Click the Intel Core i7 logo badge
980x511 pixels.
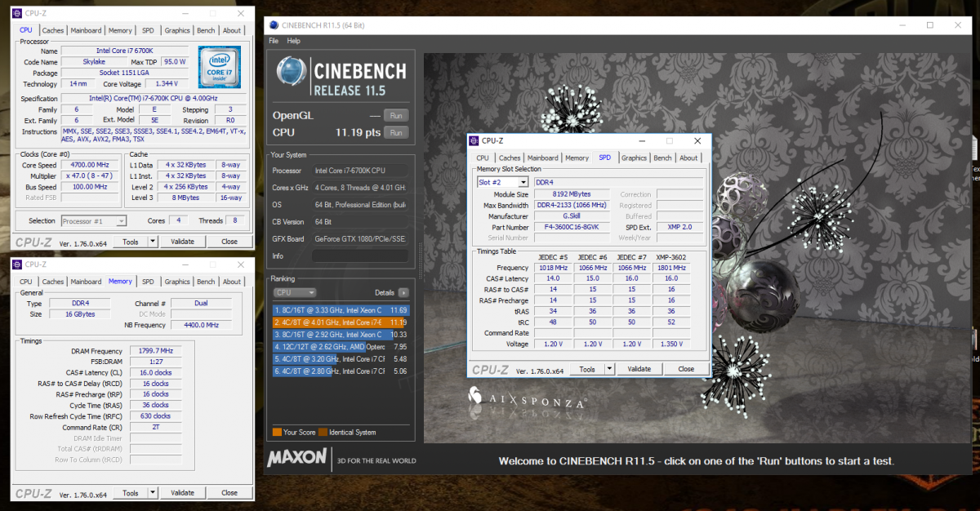[x=219, y=68]
